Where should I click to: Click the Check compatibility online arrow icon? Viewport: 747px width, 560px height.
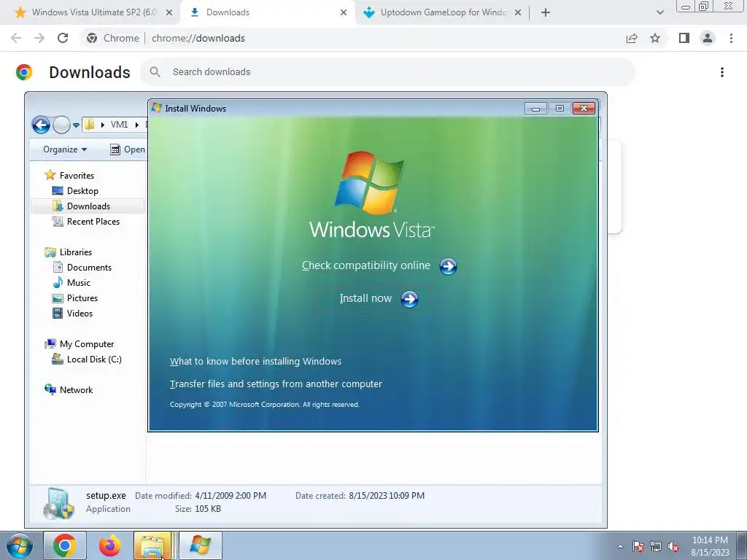(x=448, y=266)
